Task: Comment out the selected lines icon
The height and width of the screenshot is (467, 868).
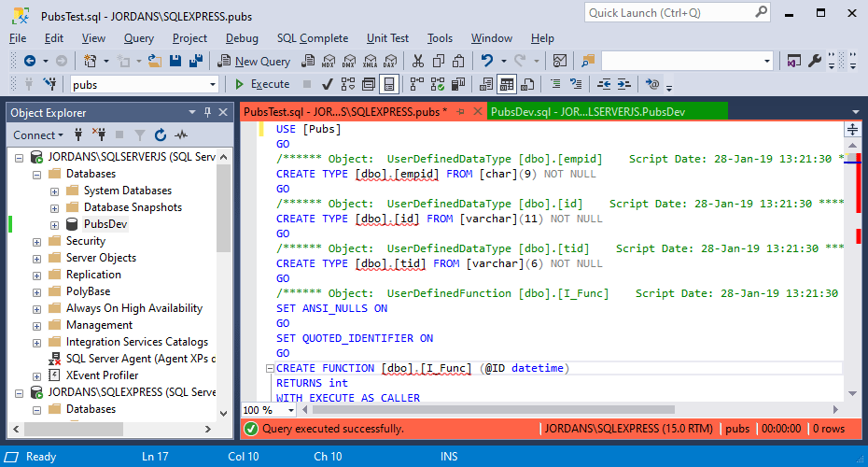Action: 555,84
